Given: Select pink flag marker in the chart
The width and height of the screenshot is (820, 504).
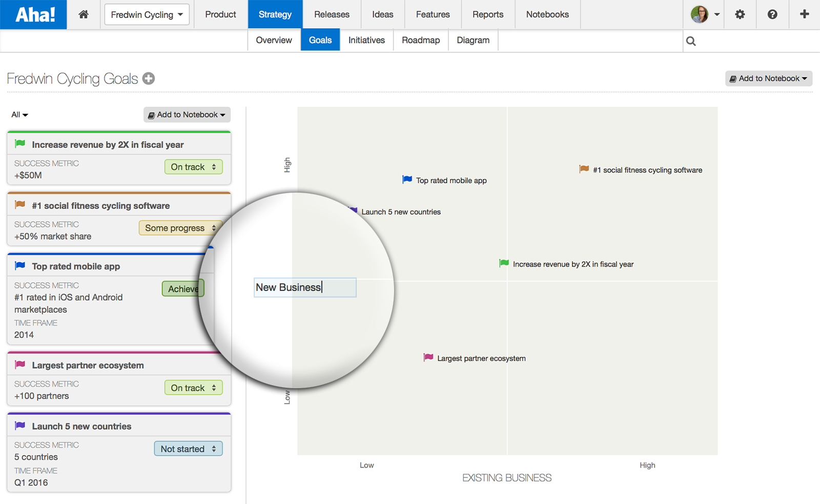Looking at the screenshot, I should 428,358.
